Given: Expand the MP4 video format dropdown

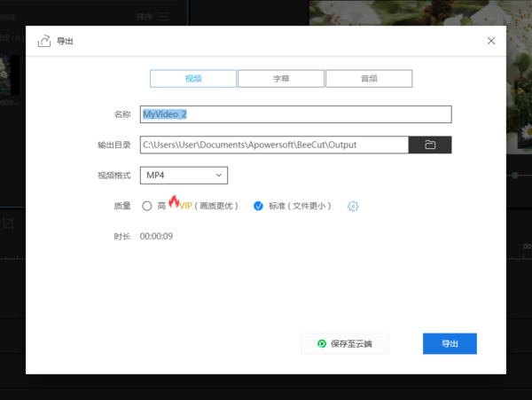Looking at the screenshot, I should pyautogui.click(x=184, y=176).
